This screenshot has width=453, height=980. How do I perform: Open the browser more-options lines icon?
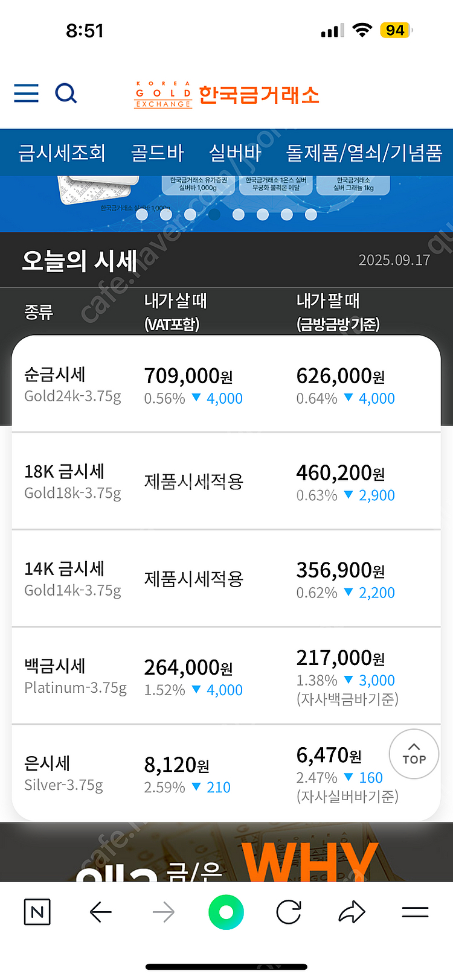[415, 912]
